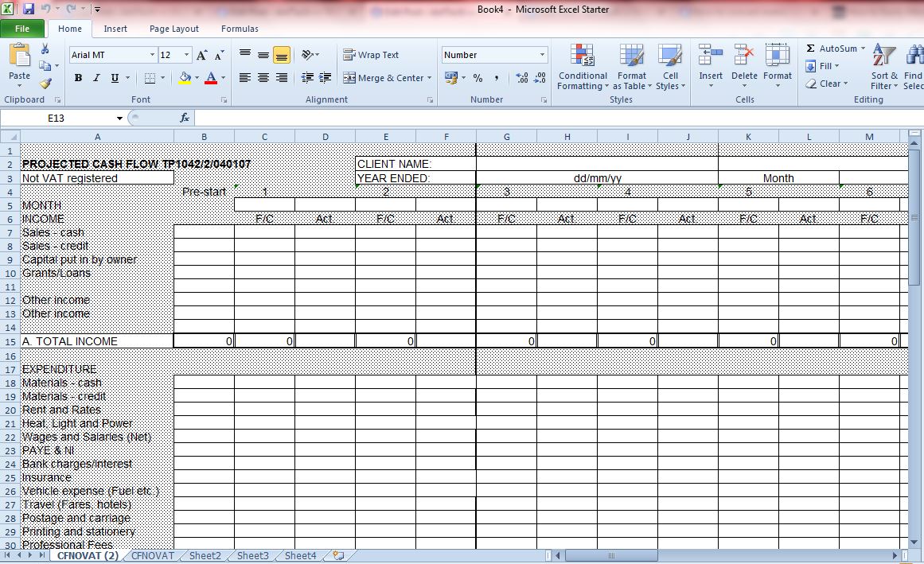Select the A. TOTAL INCOME cell
The width and height of the screenshot is (924, 564).
coord(97,341)
